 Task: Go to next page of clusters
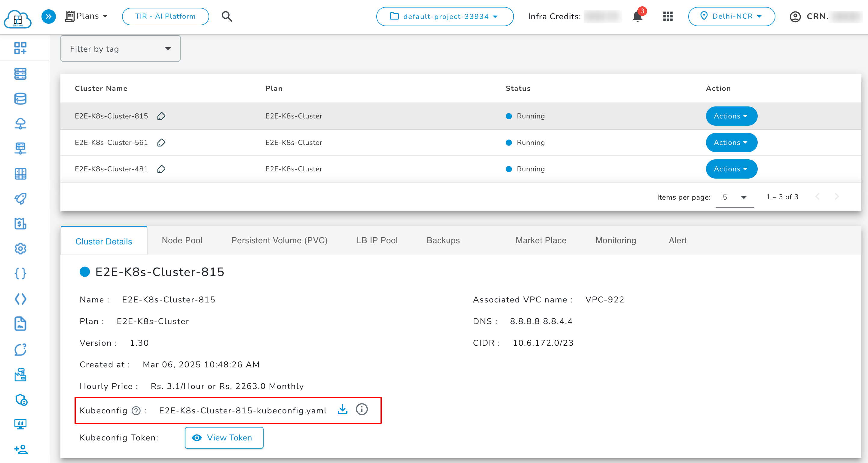tap(836, 196)
